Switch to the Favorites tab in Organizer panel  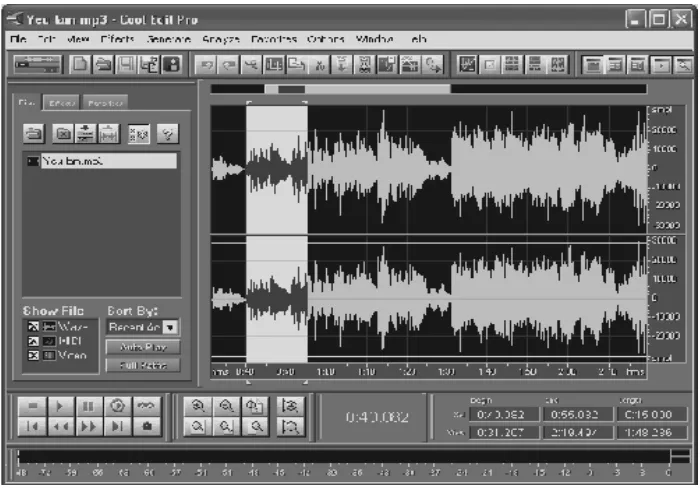(x=105, y=103)
